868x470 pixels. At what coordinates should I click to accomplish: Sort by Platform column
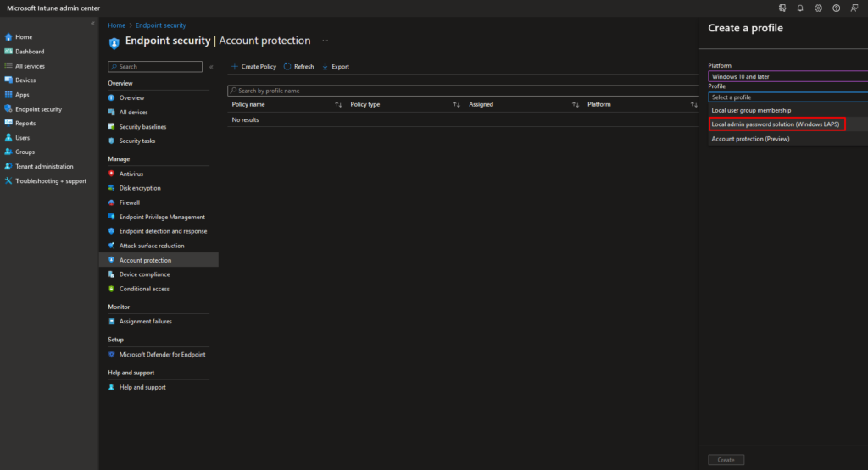(x=693, y=104)
